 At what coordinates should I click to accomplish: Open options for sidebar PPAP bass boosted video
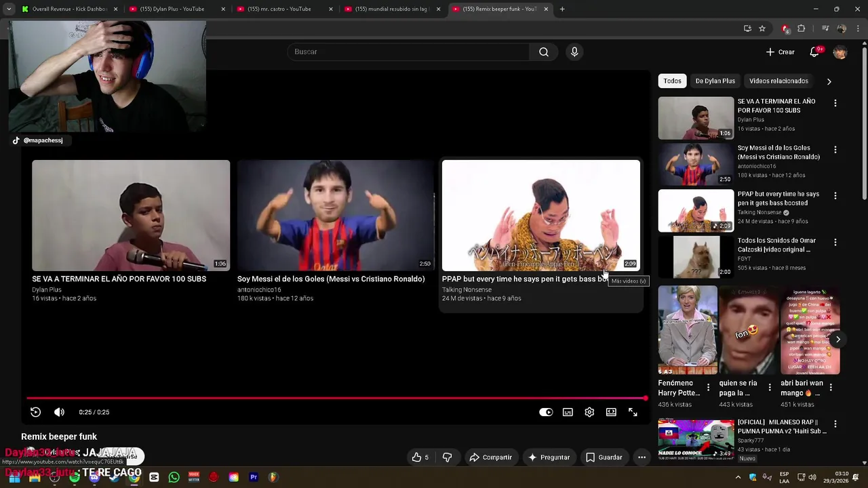point(835,195)
